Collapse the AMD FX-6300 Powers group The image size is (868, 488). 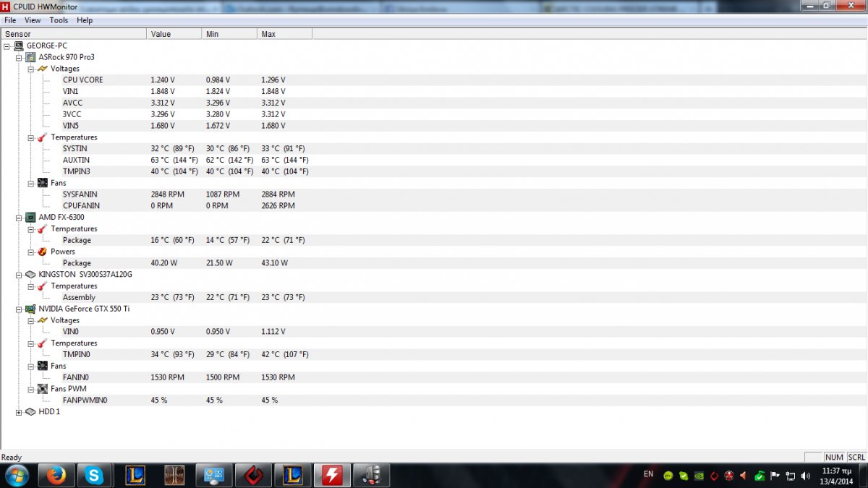point(31,252)
